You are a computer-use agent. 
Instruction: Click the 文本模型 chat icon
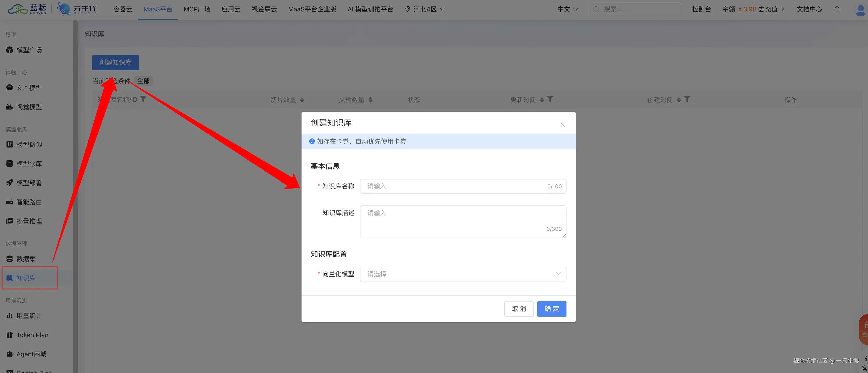(9, 87)
